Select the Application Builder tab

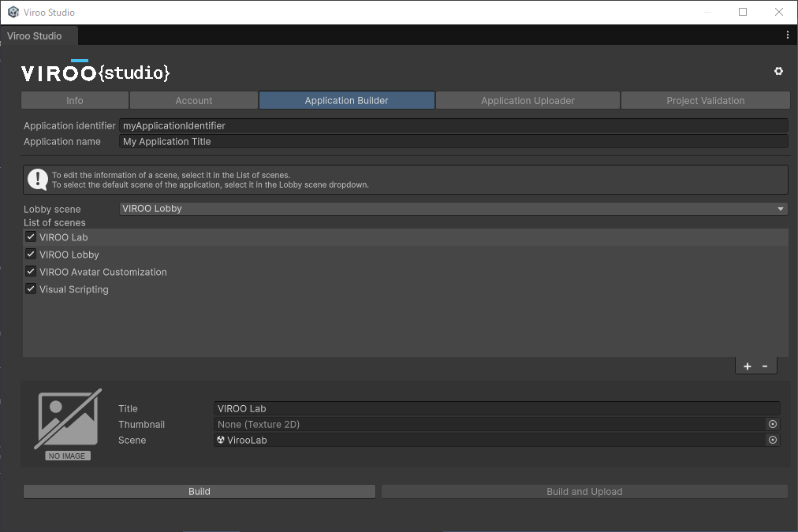[347, 100]
